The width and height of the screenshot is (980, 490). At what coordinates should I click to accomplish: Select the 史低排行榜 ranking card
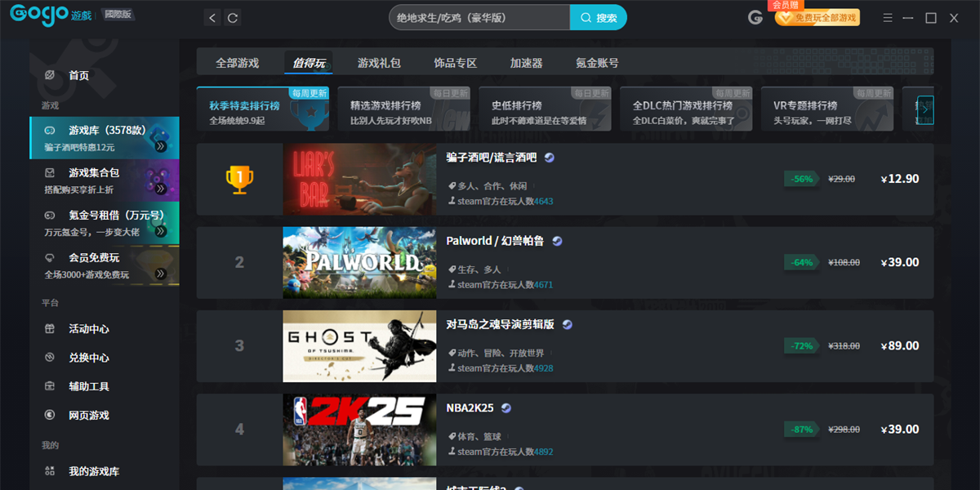click(545, 110)
